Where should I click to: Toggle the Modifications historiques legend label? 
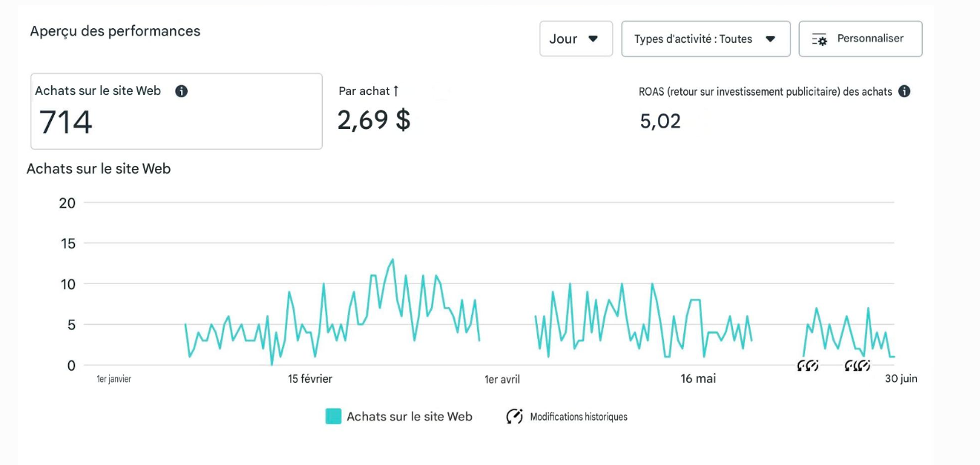coord(579,417)
